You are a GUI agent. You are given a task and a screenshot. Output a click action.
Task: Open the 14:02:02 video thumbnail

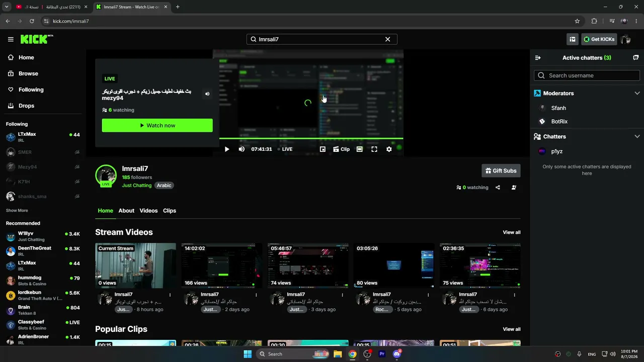(222, 266)
